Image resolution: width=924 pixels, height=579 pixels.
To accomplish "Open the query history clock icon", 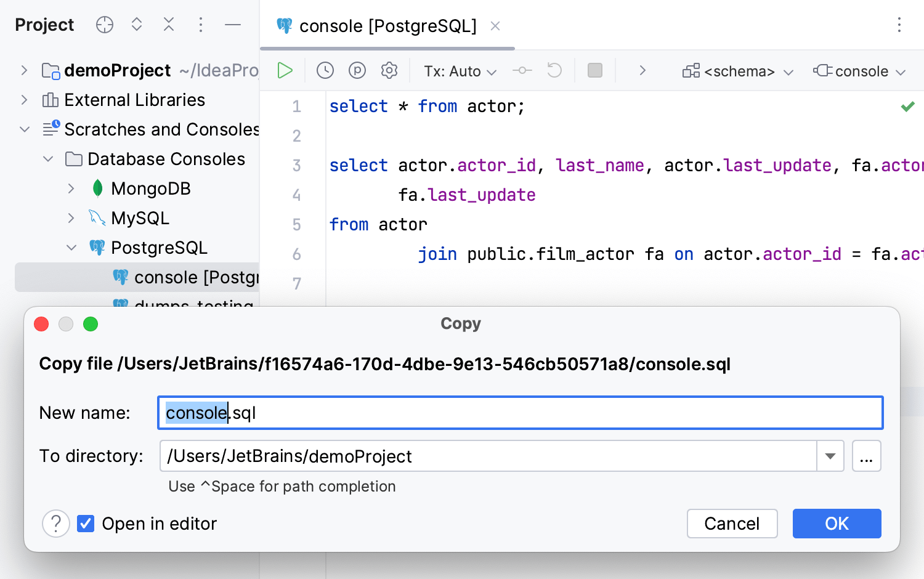I will (325, 71).
